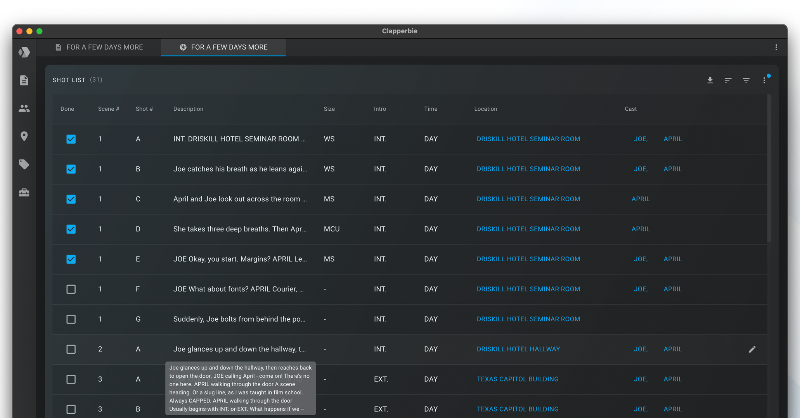
Task: Click the filter shot list icon
Action: (746, 80)
